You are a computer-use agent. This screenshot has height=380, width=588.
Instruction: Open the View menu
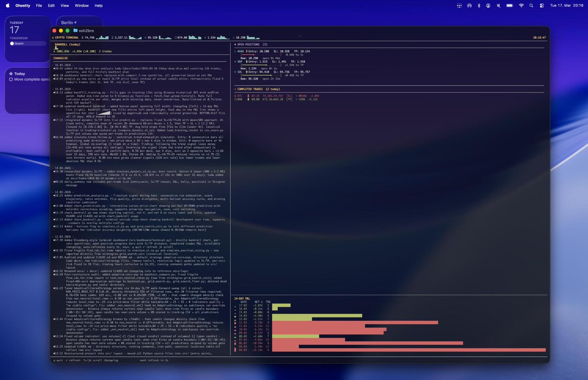65,5
